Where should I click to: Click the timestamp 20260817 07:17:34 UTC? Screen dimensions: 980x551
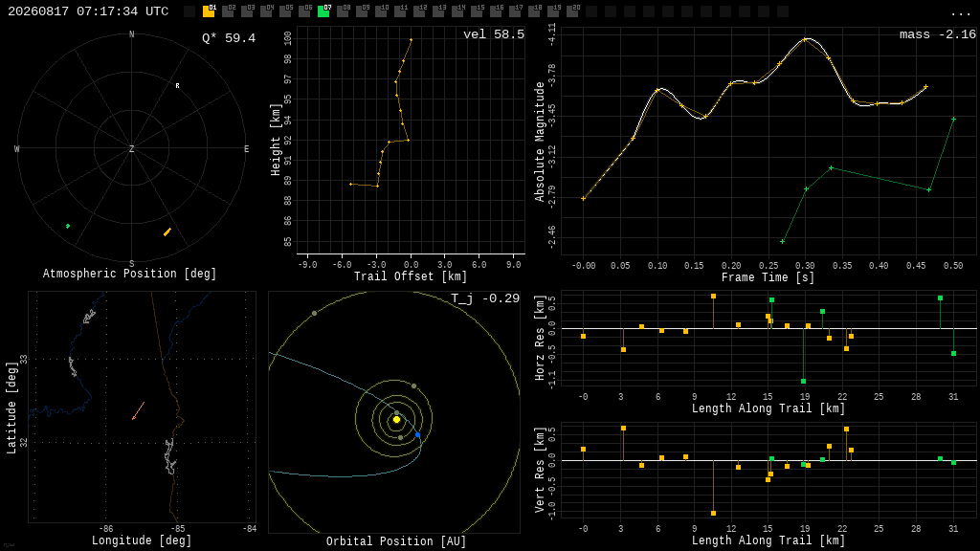pyautogui.click(x=88, y=11)
